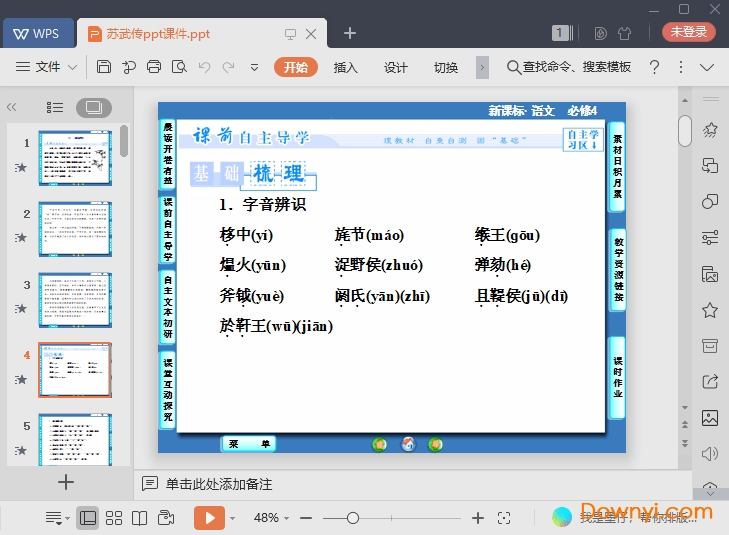The image size is (729, 535).
Task: Open Print Preview from quick toolbar
Action: (x=179, y=67)
